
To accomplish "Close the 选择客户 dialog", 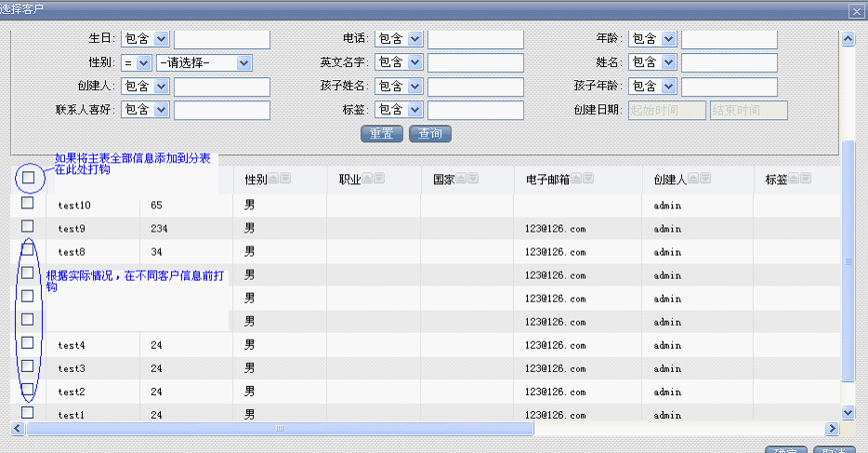I will tap(856, 9).
